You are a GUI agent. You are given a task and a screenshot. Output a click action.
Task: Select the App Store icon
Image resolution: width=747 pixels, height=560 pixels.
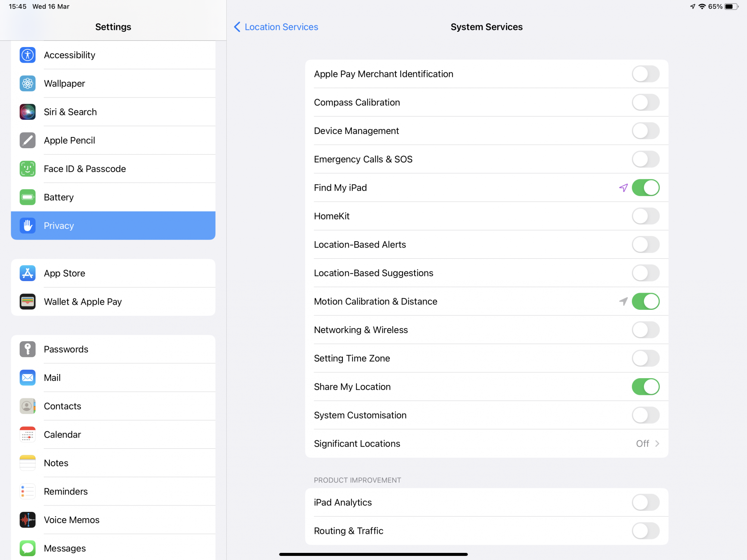(x=28, y=273)
